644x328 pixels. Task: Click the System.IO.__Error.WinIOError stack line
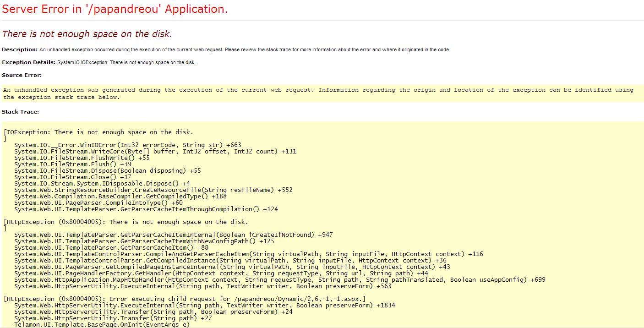[127, 145]
